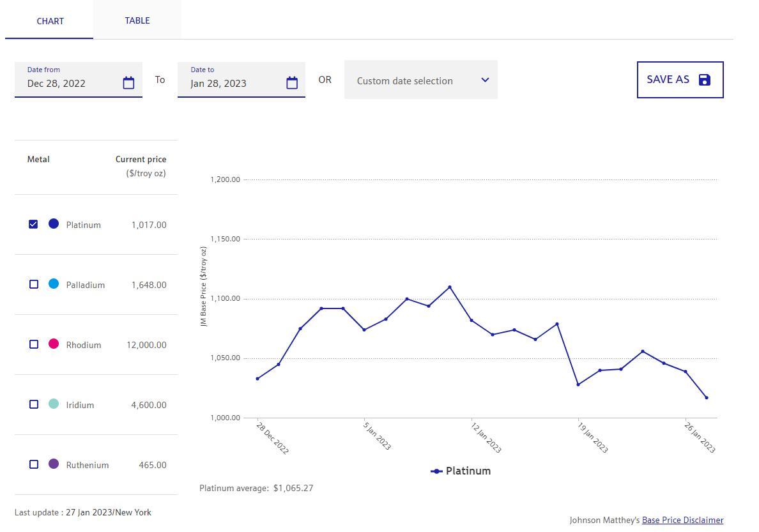Uncheck the Platinum checkbox
Screen dimensions: 759x532
point(33,224)
